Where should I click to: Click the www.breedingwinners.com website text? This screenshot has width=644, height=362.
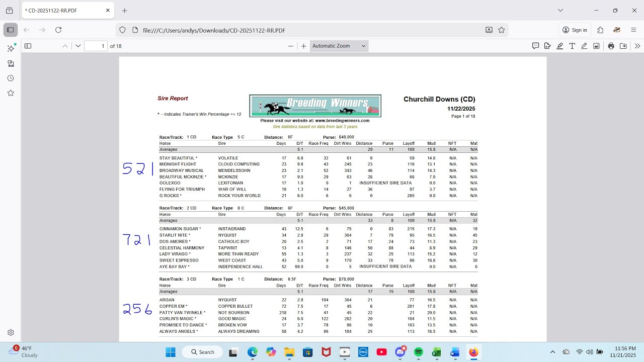click(342, 121)
